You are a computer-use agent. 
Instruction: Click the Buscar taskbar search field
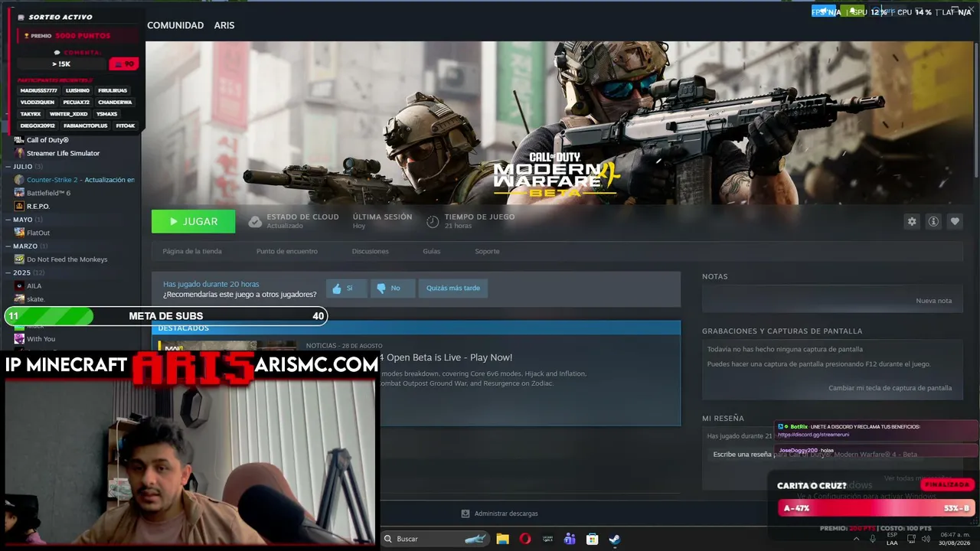[x=435, y=539]
